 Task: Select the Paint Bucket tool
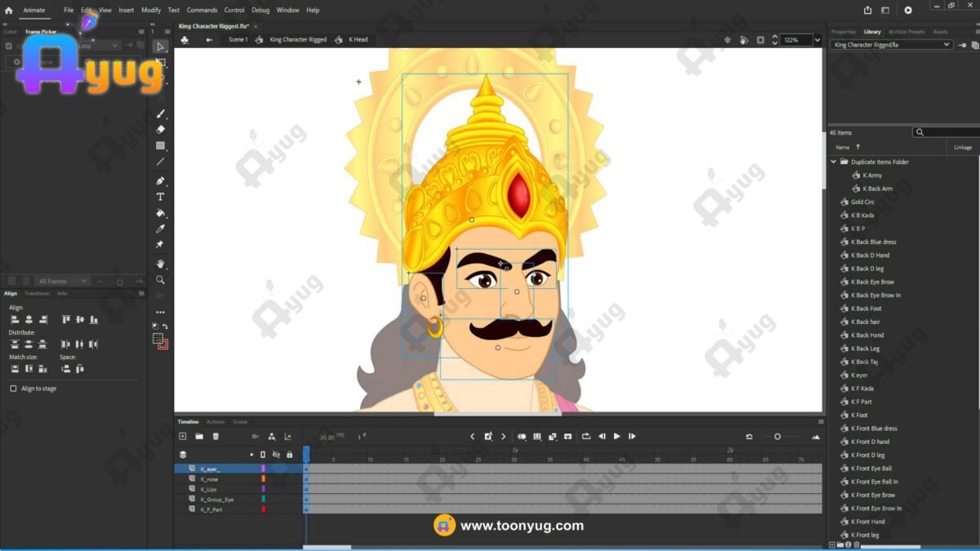coord(161,213)
